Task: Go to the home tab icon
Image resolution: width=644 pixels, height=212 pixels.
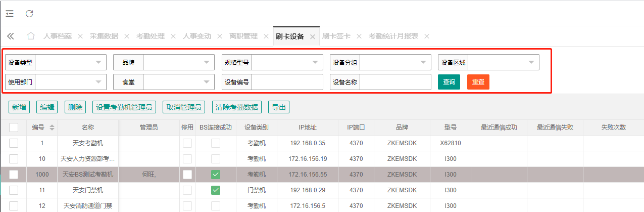Action: click(31, 36)
